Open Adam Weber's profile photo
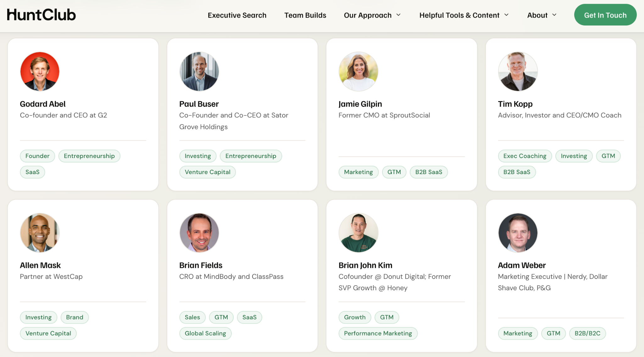644x357 pixels. coord(518,233)
